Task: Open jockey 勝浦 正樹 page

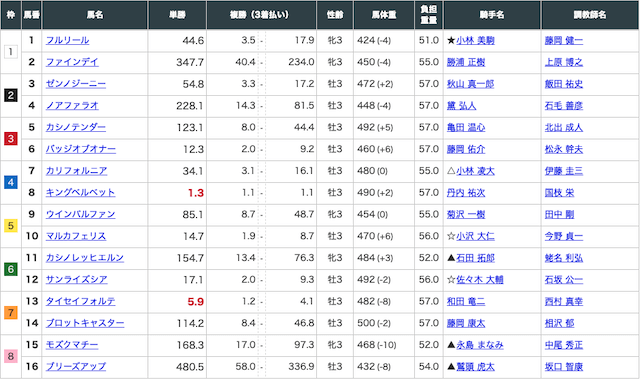Action: 466,62
